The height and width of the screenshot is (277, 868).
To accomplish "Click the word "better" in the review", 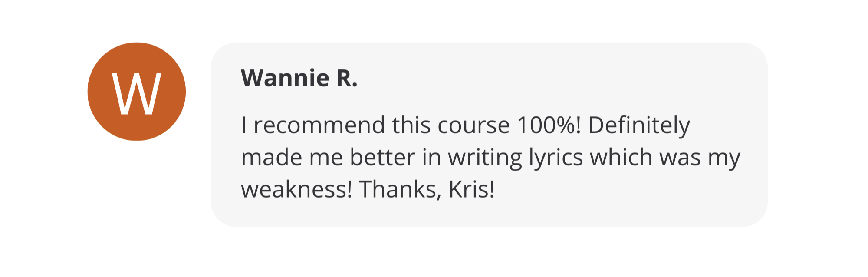I will (382, 157).
